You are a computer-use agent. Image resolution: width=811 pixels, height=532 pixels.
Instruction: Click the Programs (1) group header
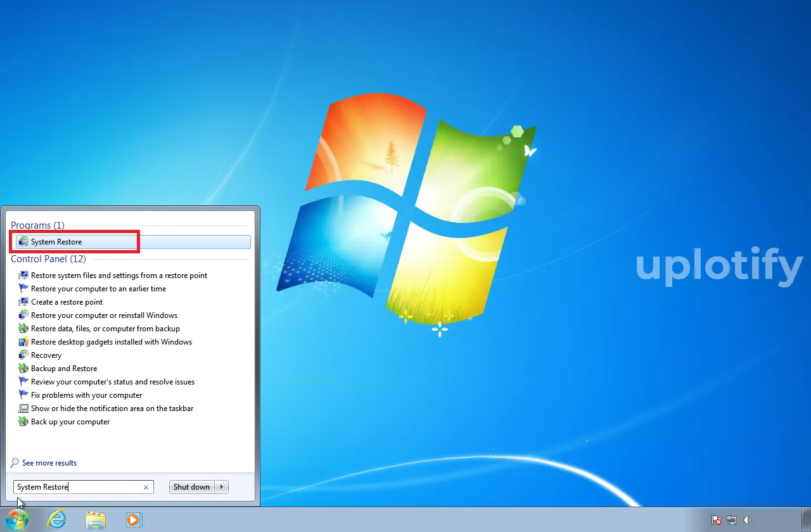click(x=37, y=225)
